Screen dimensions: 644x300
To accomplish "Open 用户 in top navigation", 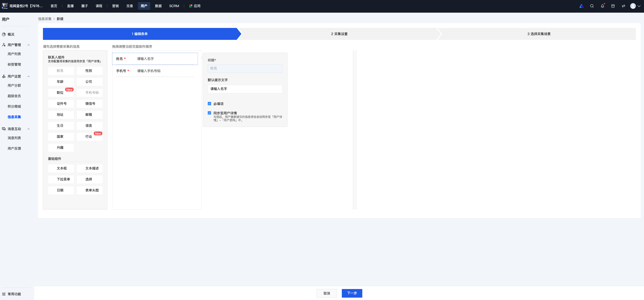I will (144, 6).
